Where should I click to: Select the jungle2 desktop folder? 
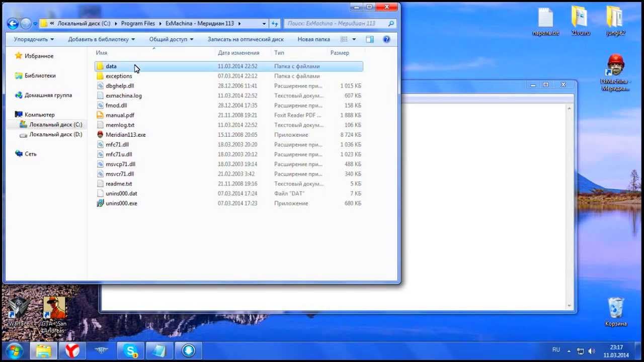tap(615, 22)
